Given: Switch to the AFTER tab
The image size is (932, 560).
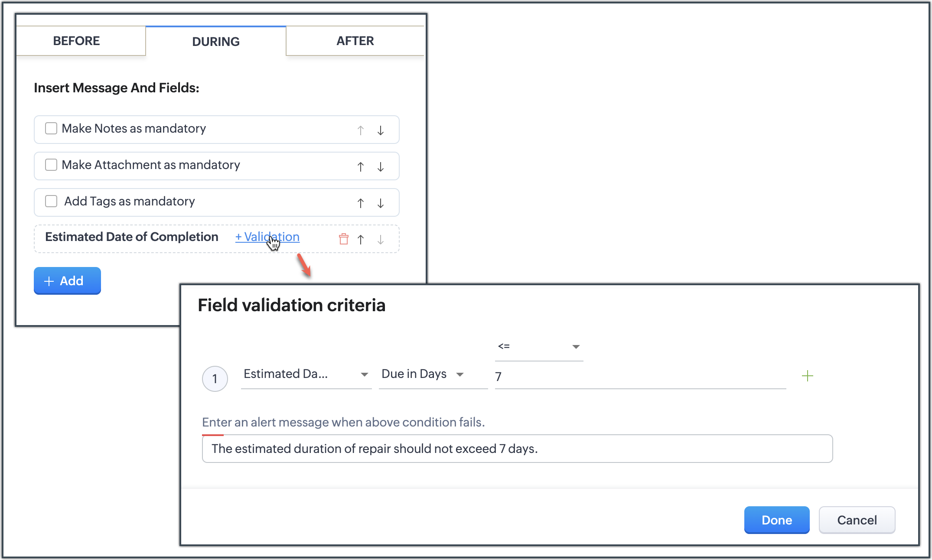Looking at the screenshot, I should coord(355,41).
